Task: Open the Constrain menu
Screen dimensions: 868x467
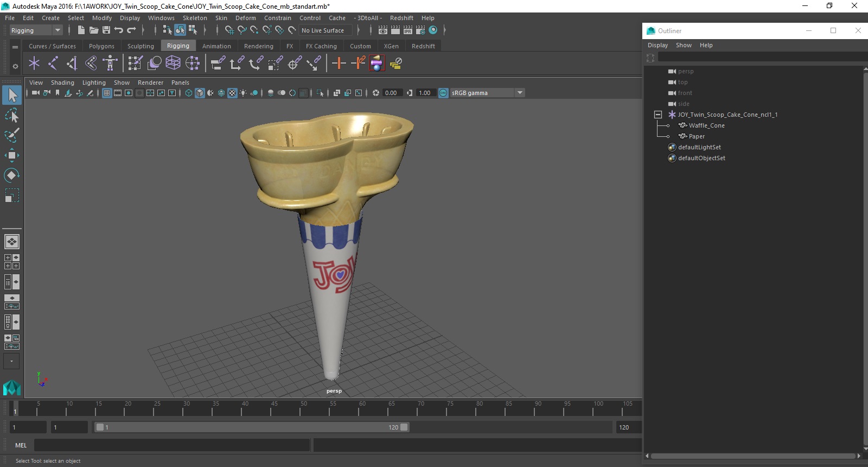Action: [x=278, y=18]
